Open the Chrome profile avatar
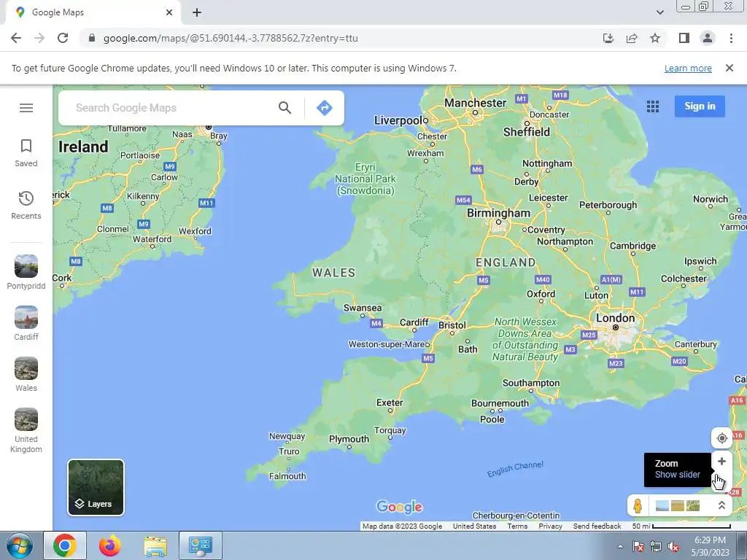Image resolution: width=747 pixels, height=560 pixels. pos(708,38)
